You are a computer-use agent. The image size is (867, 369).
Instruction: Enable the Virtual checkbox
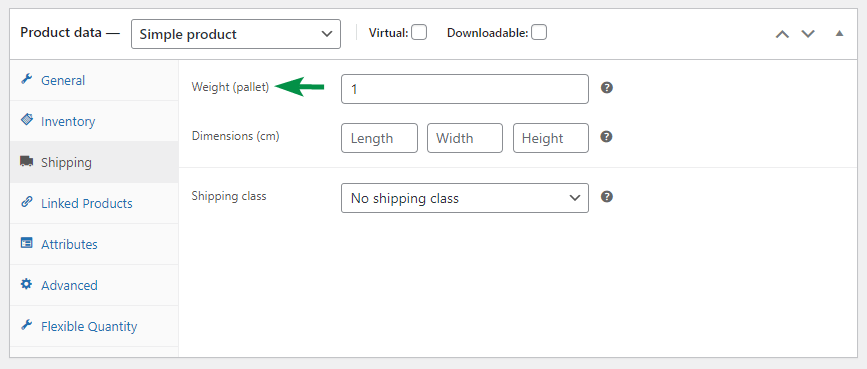[x=419, y=33]
